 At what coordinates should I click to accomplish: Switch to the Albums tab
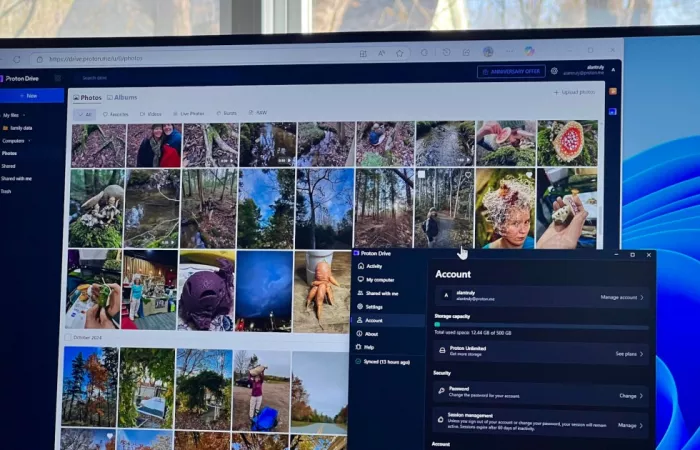point(124,98)
